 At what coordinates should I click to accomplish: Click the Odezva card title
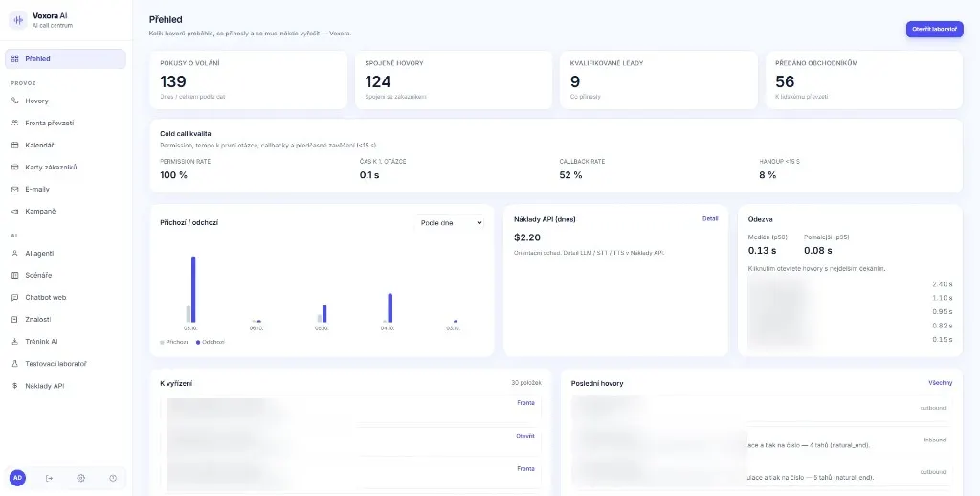[760, 219]
